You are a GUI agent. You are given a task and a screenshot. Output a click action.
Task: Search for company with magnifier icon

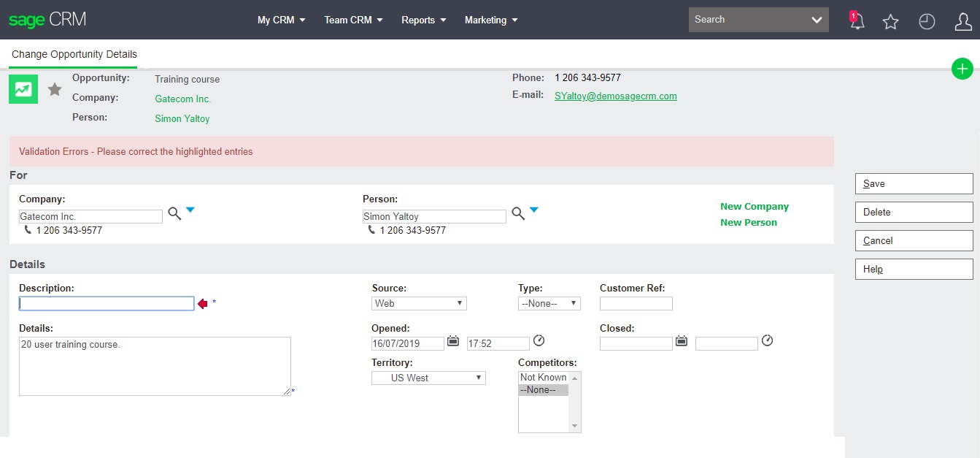pos(174,213)
